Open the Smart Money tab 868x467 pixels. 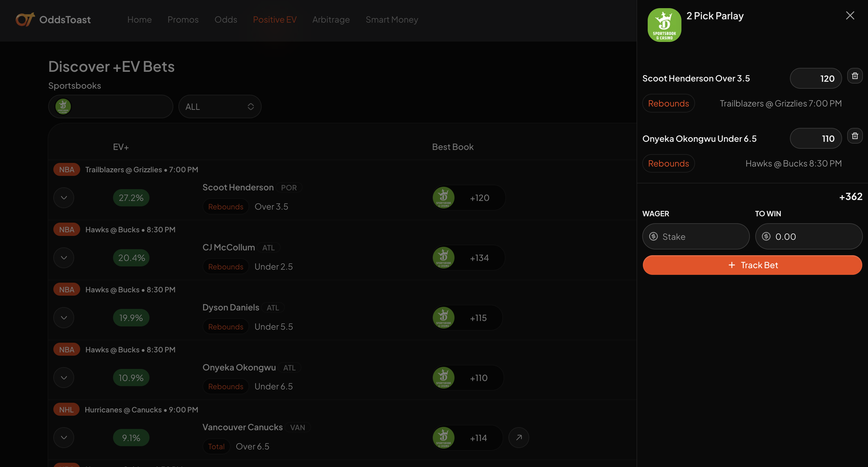point(392,20)
